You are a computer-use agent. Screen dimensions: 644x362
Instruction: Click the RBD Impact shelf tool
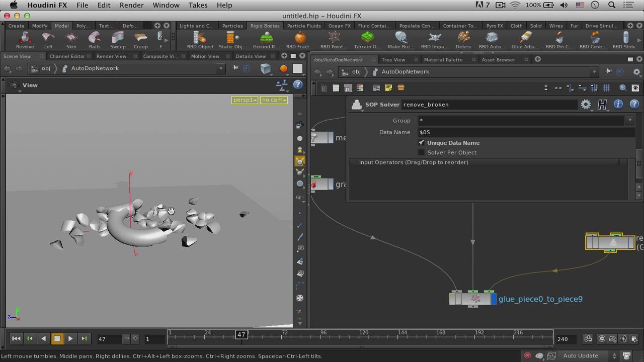pyautogui.click(x=435, y=40)
